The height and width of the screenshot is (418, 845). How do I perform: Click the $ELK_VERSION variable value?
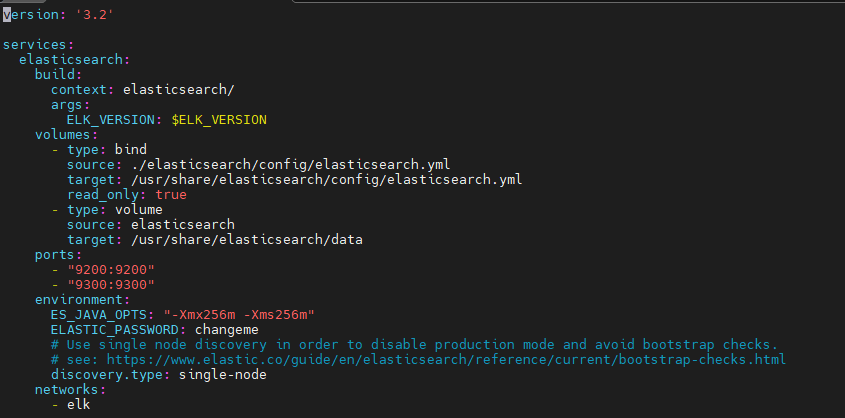coord(219,120)
